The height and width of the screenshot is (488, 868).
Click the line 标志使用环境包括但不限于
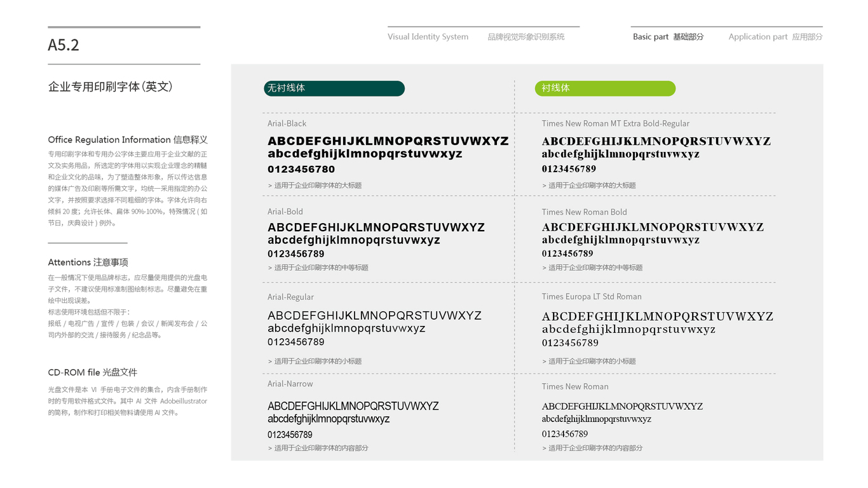(89, 312)
